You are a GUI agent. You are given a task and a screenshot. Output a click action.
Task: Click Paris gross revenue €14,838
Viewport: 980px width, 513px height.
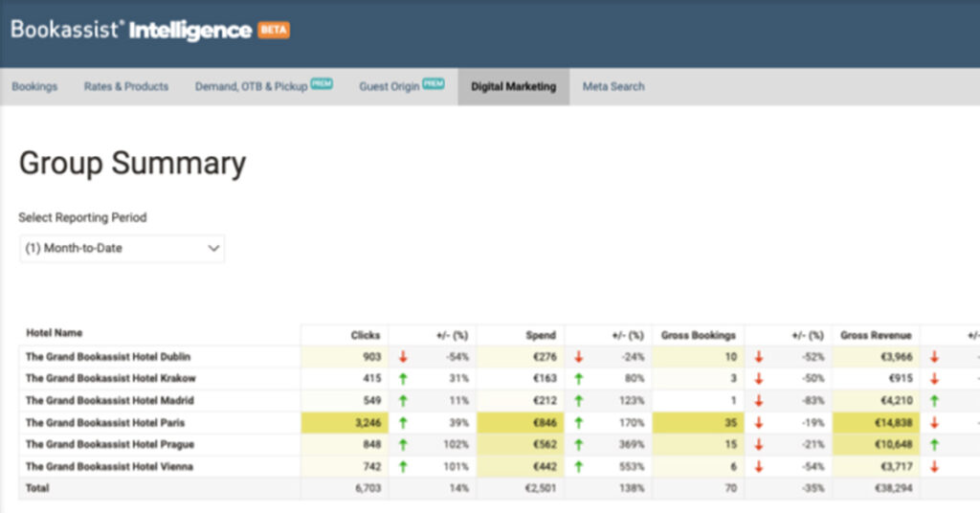(x=893, y=423)
